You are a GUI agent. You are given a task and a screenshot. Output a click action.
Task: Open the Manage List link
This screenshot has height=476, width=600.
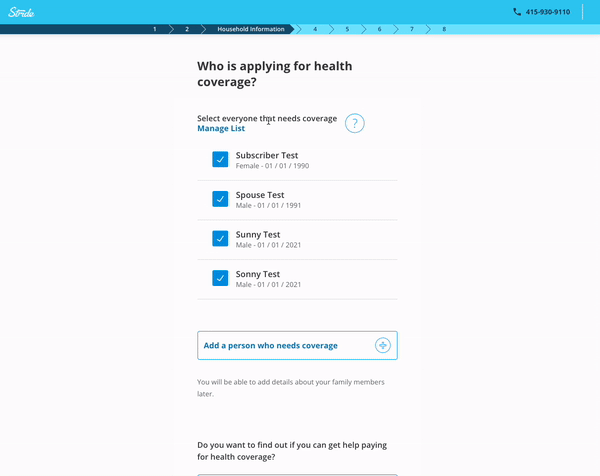click(x=221, y=129)
